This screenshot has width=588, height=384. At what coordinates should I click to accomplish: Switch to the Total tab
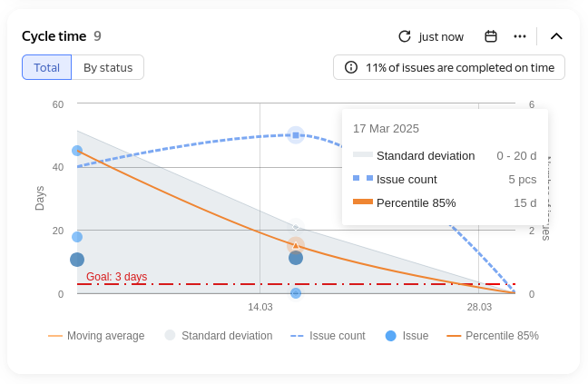[x=47, y=67]
